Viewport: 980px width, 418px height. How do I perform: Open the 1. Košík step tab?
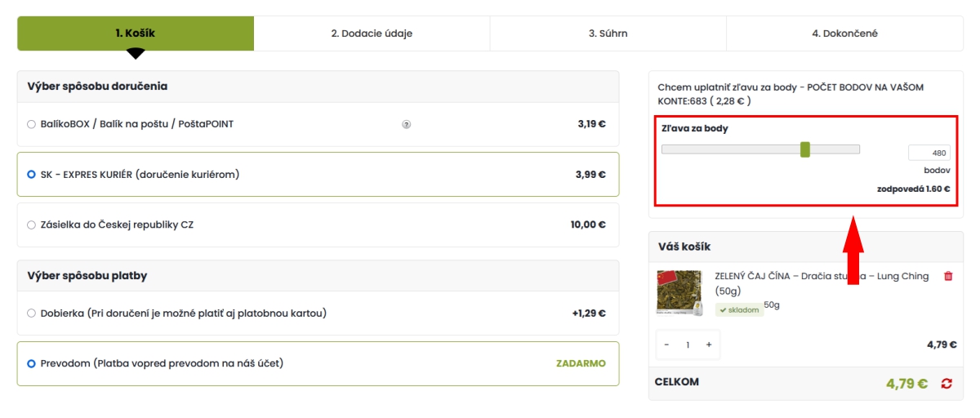136,33
